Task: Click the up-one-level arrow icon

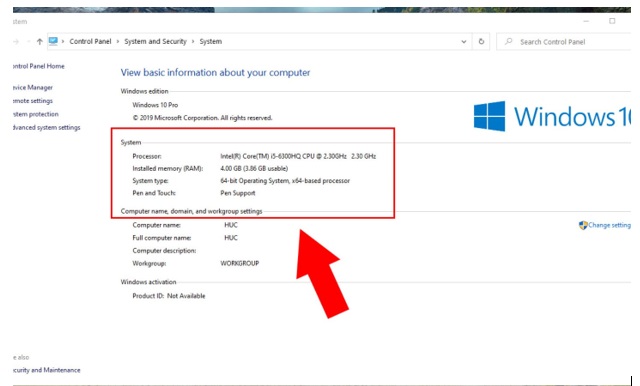Action: click(40, 42)
